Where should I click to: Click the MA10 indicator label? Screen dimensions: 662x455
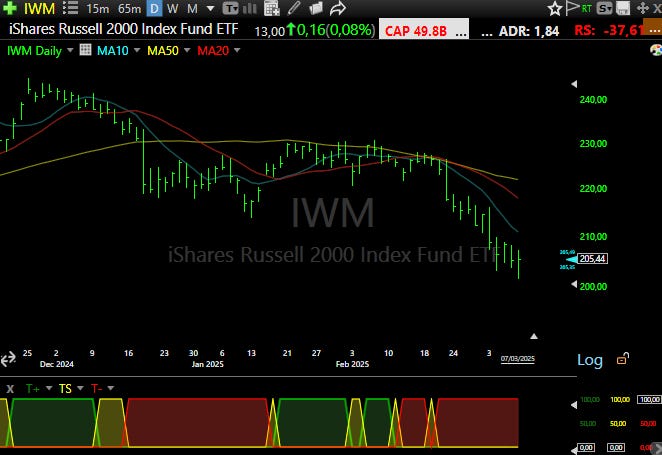pyautogui.click(x=112, y=51)
